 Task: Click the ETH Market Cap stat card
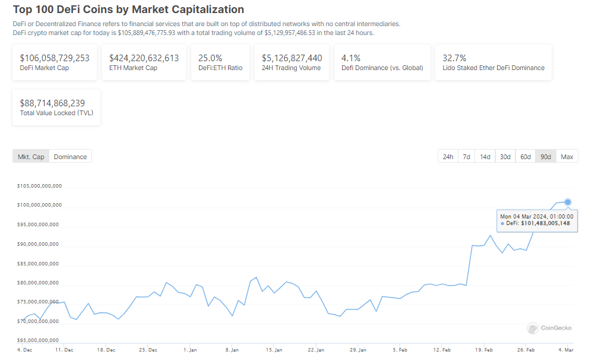pos(144,62)
